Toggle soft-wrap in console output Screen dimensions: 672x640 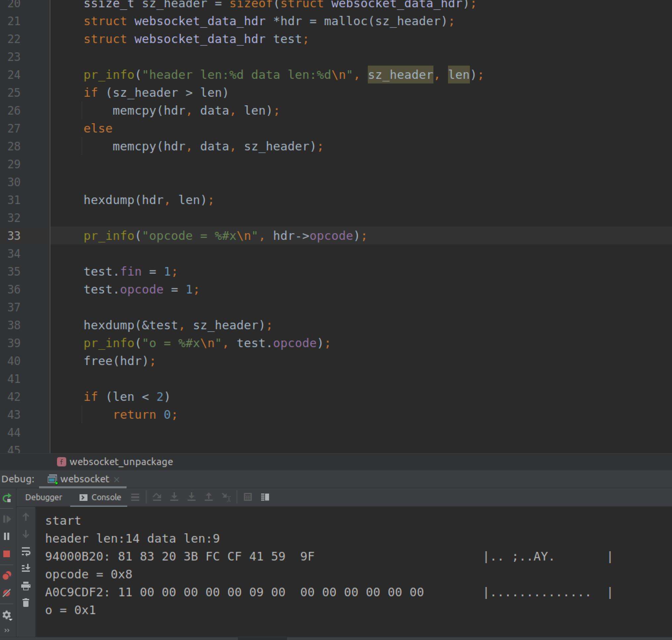pos(26,552)
